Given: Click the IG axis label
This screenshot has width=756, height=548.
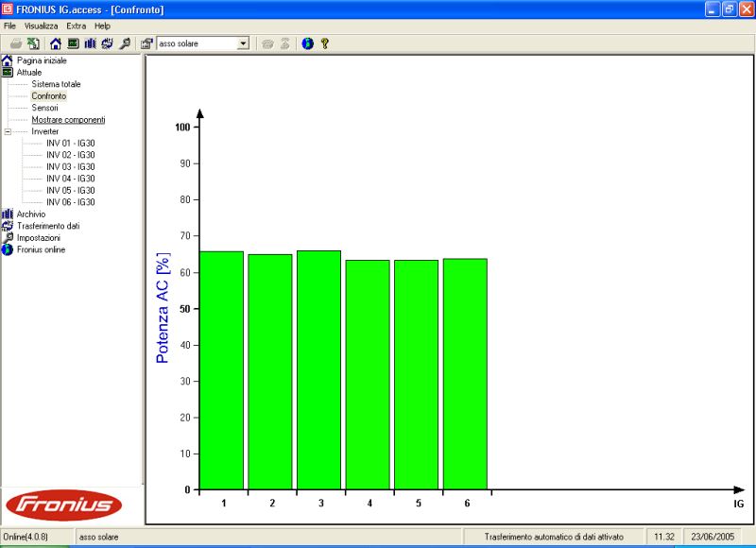Looking at the screenshot, I should pos(739,505).
